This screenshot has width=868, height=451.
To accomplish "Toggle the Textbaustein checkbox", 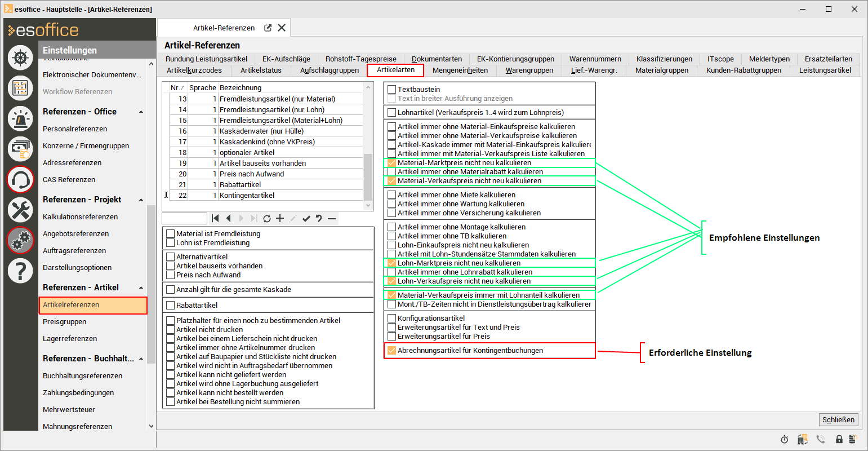I will [x=392, y=89].
